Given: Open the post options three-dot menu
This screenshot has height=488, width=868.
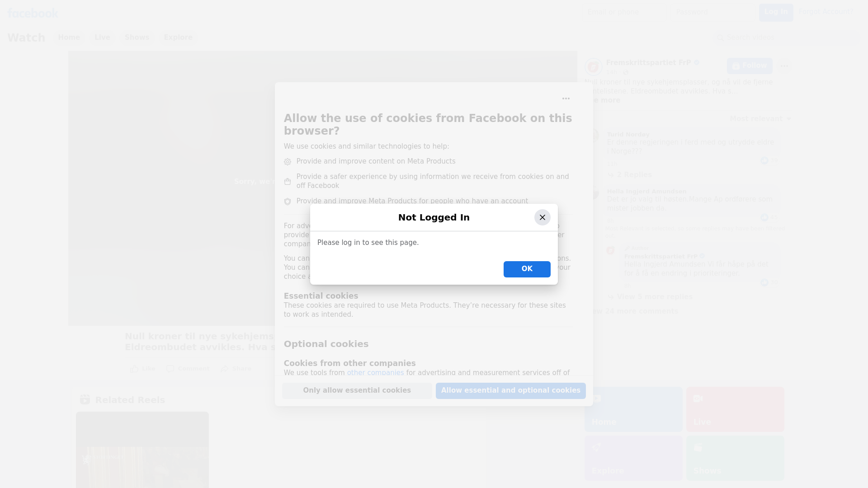Looking at the screenshot, I should 784,66.
